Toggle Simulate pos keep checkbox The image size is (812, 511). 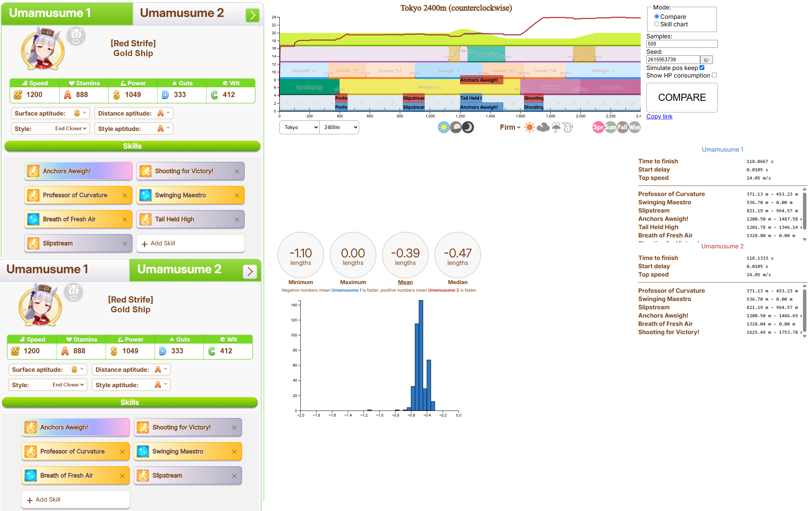[x=702, y=68]
